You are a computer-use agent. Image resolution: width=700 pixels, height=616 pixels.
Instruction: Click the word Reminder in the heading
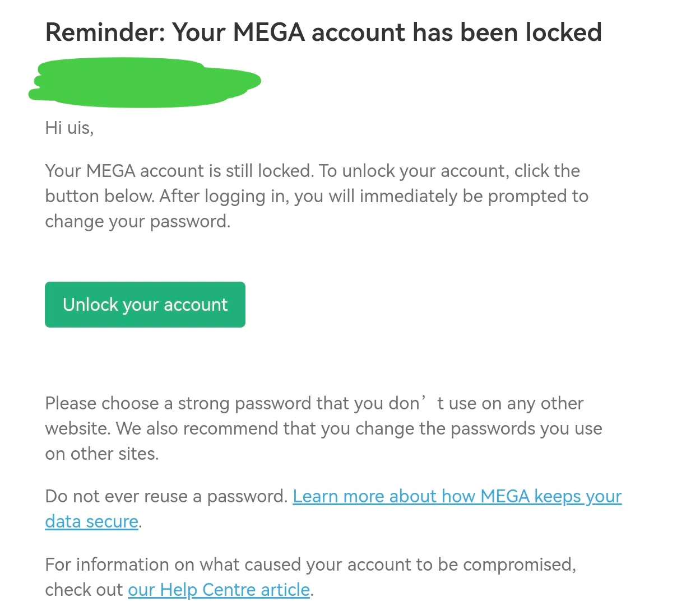[105, 32]
